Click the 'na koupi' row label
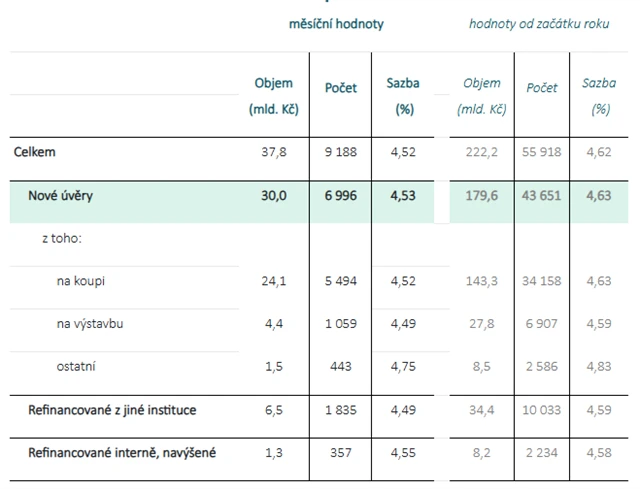 pos(81,281)
